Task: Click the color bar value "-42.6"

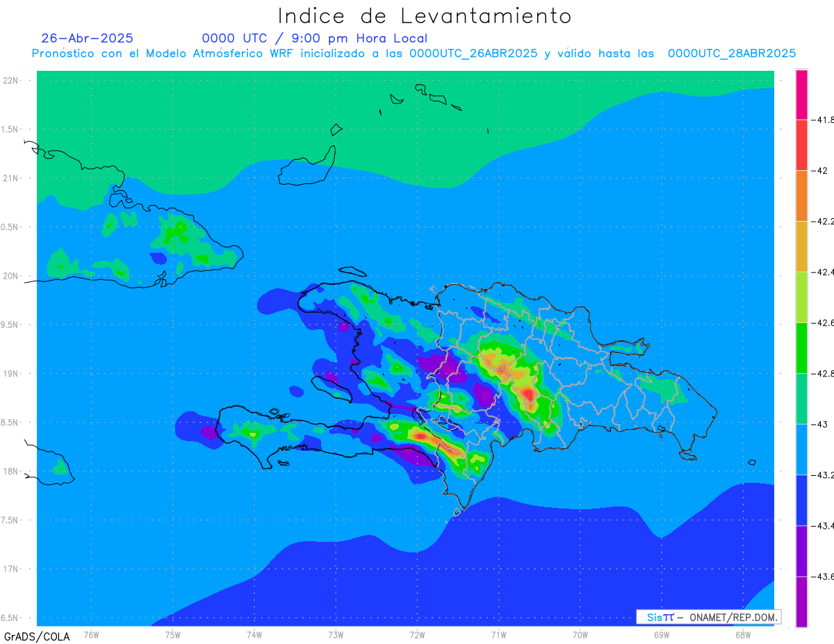Action: [x=823, y=323]
